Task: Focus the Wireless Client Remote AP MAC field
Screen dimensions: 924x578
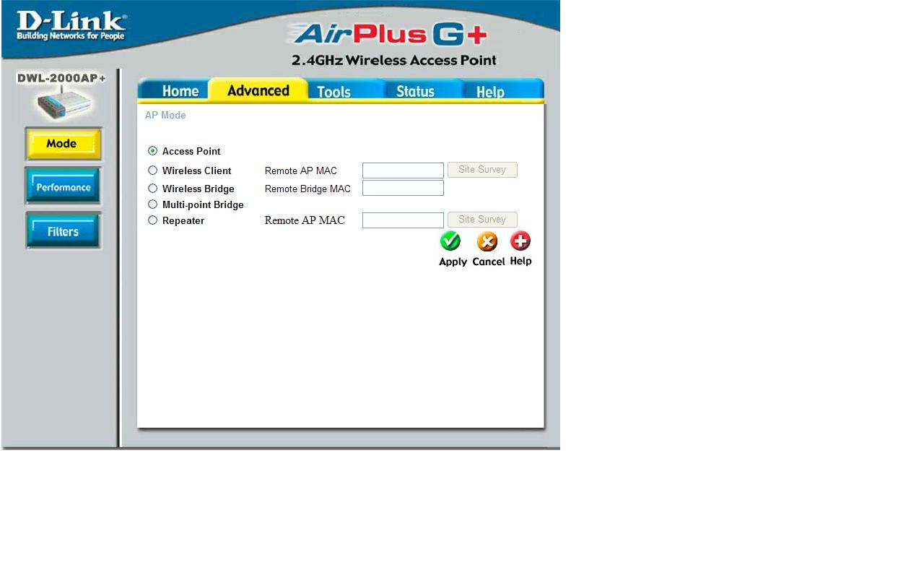Action: (403, 171)
